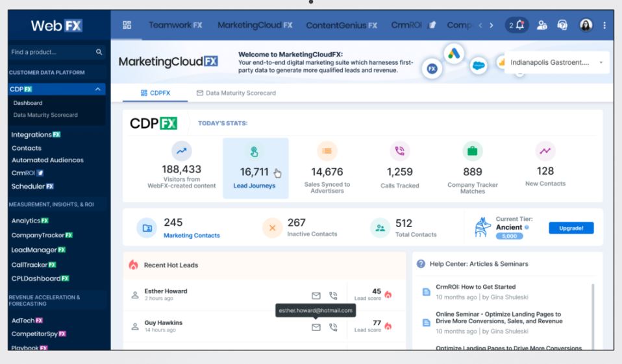Viewport: 622px width, 364px height.
Task: Click the Sales Synced list icon
Action: click(327, 151)
